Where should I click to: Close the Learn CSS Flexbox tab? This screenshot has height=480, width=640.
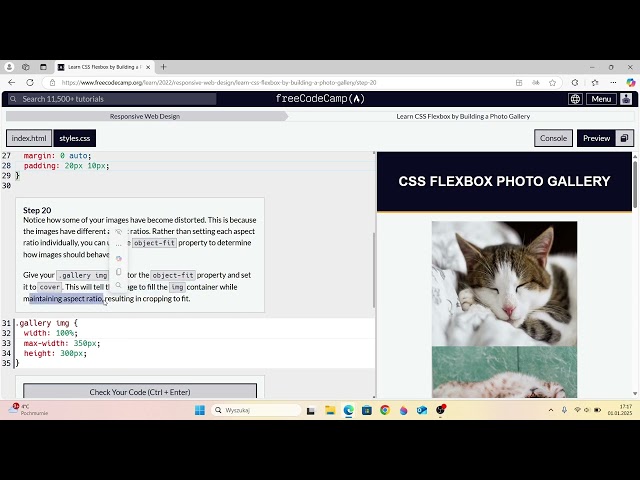coord(148,67)
